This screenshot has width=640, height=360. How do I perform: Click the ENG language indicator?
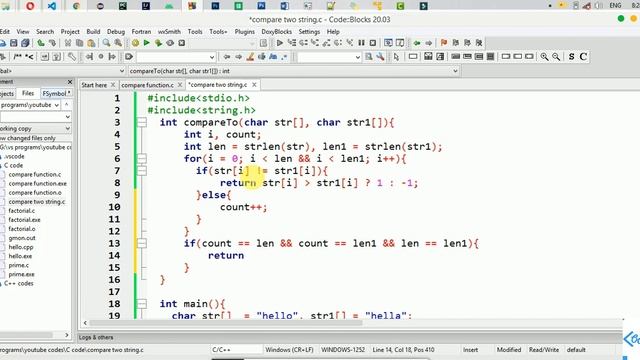pyautogui.click(x=615, y=5)
